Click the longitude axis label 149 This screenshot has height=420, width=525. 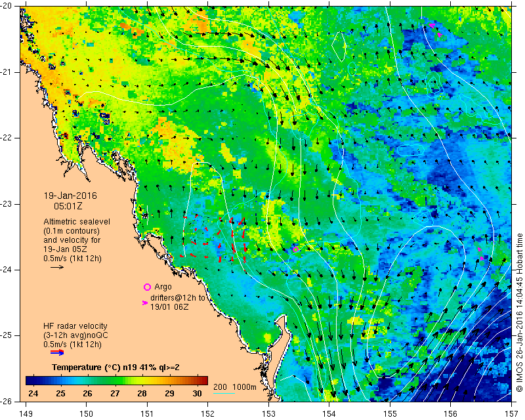coord(26,414)
